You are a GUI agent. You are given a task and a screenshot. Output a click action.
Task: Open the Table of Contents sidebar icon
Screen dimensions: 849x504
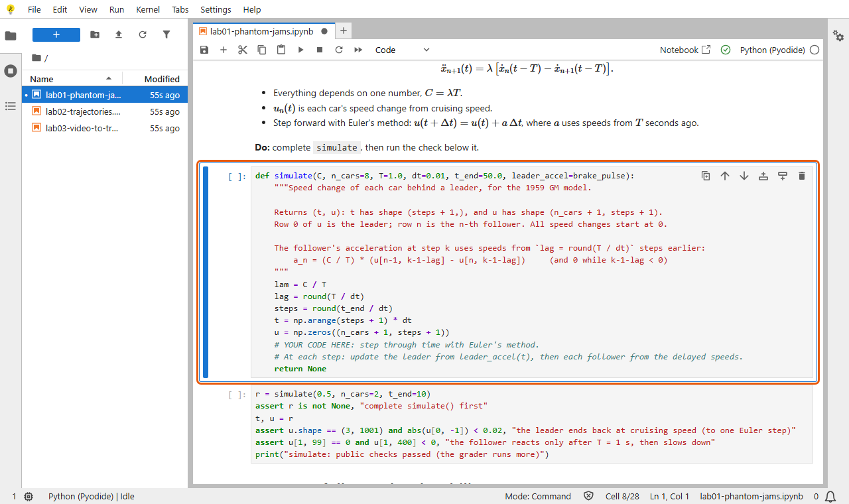click(x=11, y=106)
